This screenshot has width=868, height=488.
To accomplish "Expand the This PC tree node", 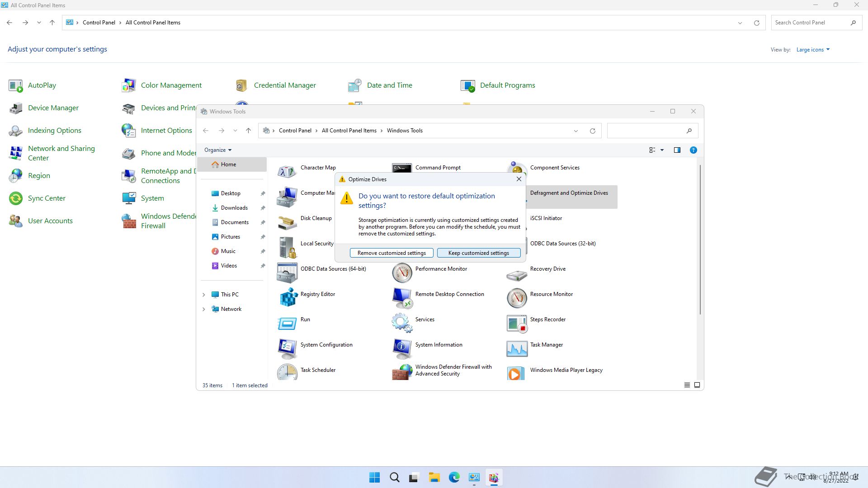I will pyautogui.click(x=203, y=295).
